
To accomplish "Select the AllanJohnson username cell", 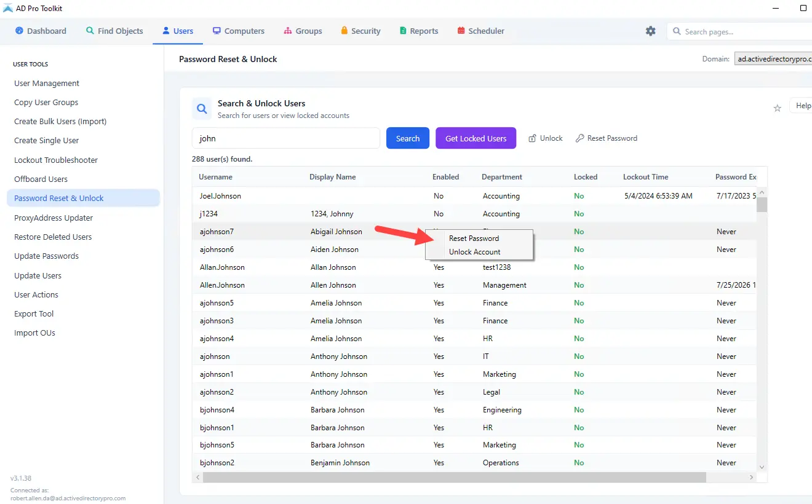I will 222,267.
